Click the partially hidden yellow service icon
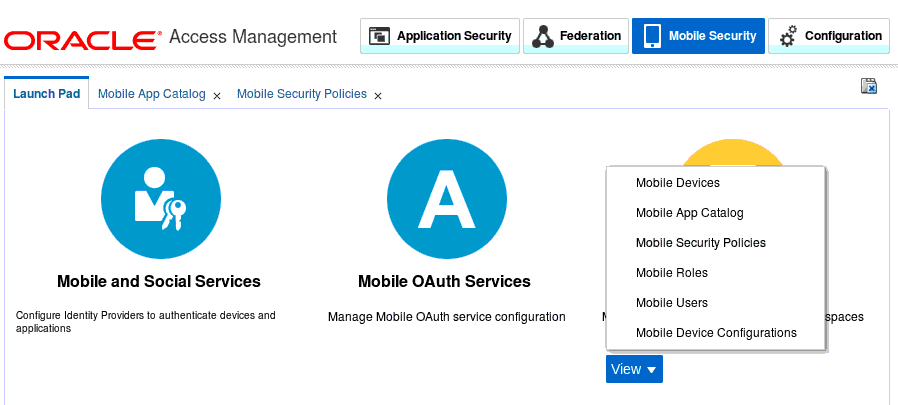Image resolution: width=898 pixels, height=405 pixels. point(733,152)
